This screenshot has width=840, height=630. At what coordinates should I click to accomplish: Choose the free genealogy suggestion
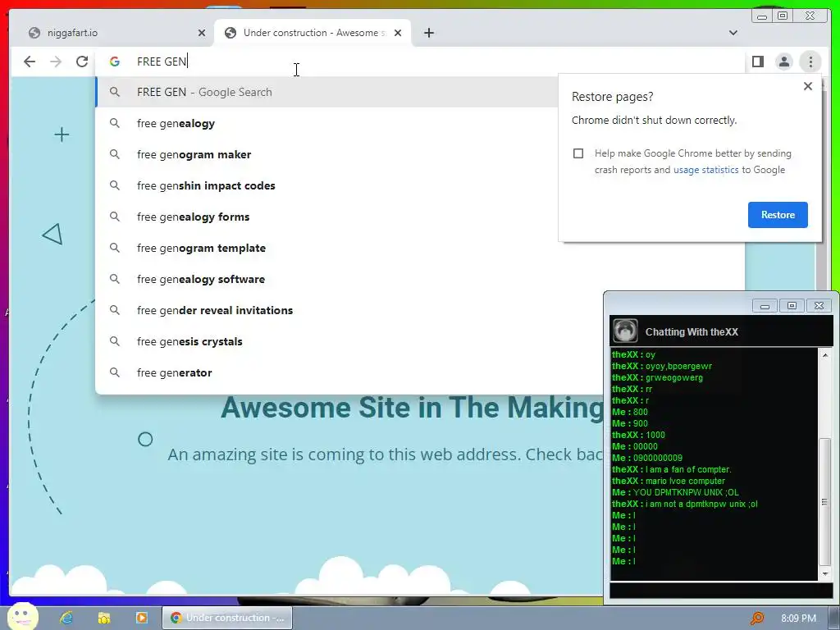point(326,123)
